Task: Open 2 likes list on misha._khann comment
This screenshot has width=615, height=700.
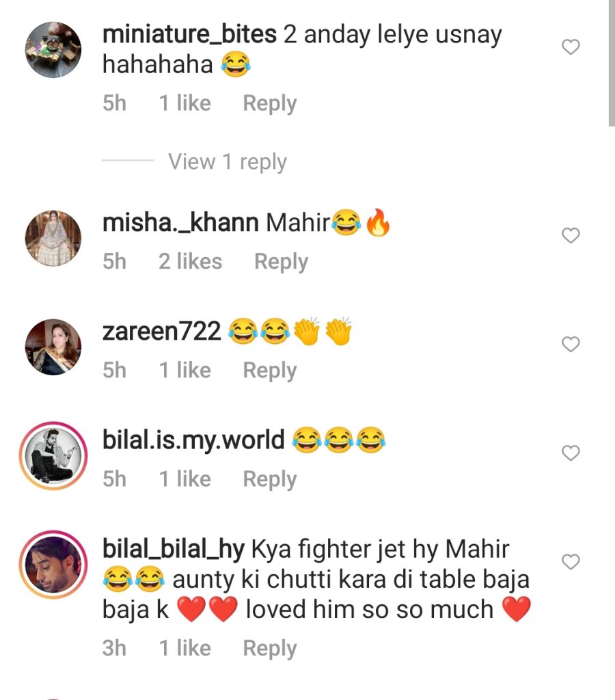Action: pyautogui.click(x=190, y=261)
